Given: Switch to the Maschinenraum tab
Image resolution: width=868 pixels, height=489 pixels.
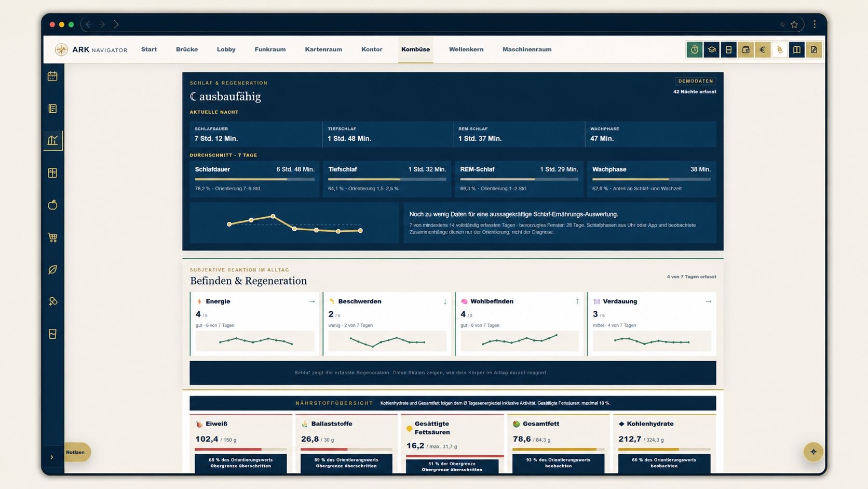Looking at the screenshot, I should (527, 49).
